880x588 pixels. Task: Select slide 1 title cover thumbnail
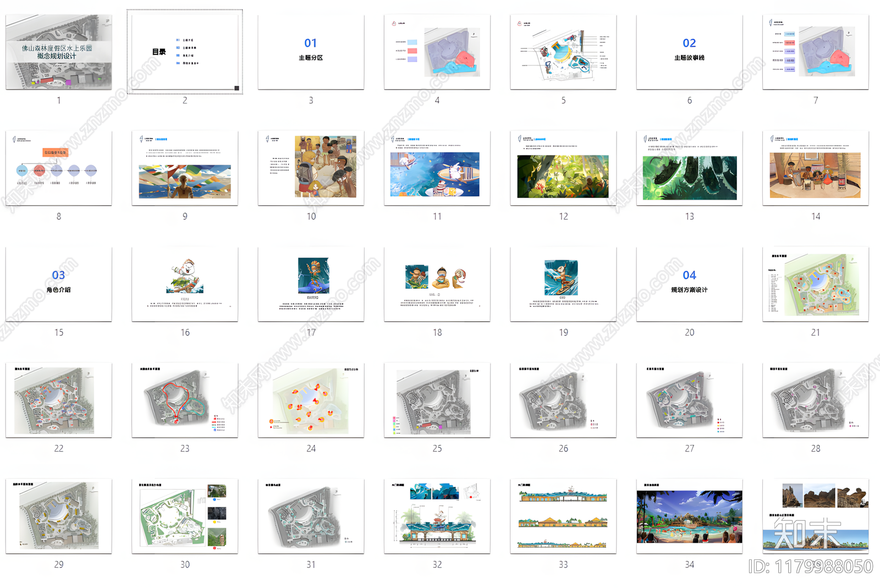point(59,52)
